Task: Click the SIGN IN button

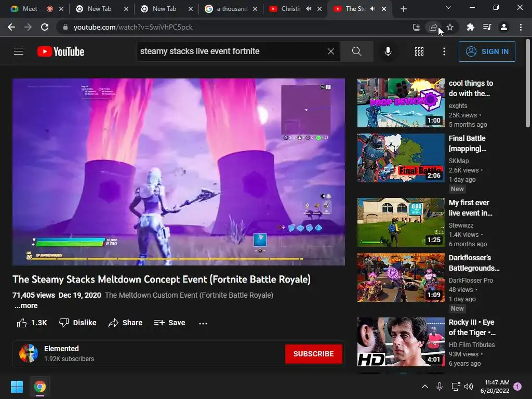Action: click(487, 51)
